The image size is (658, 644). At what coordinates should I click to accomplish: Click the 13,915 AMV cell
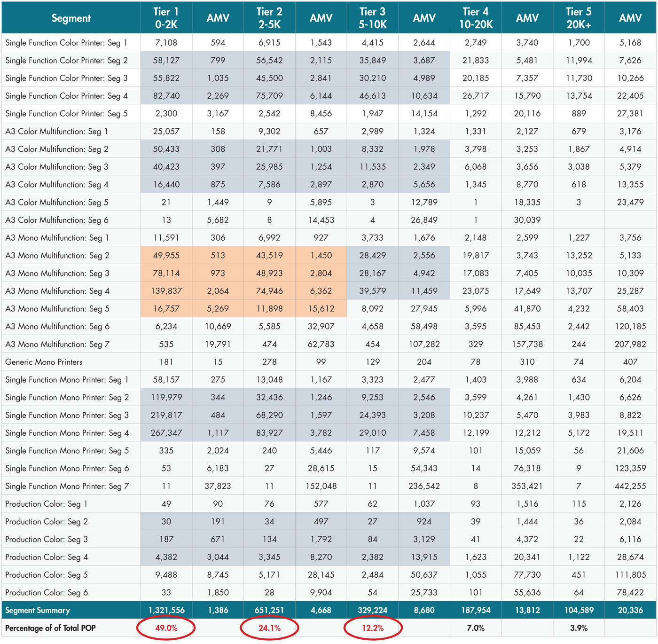pyautogui.click(x=424, y=558)
